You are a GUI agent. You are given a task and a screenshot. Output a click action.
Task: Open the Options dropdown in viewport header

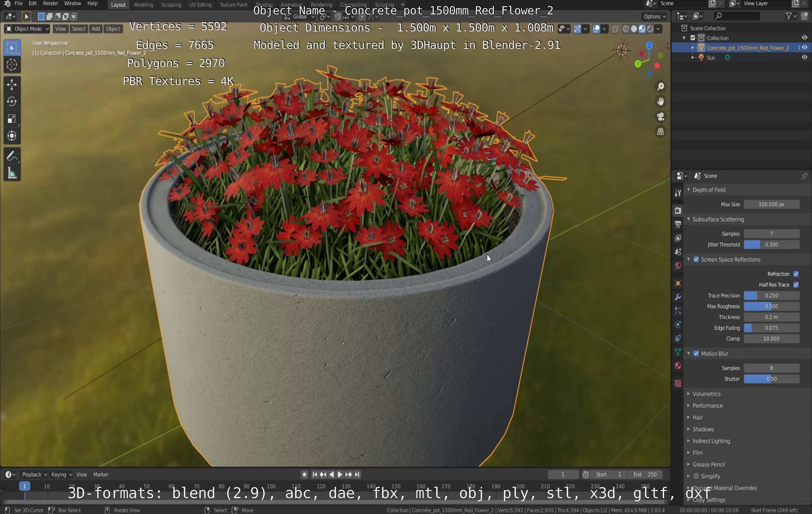[654, 16]
